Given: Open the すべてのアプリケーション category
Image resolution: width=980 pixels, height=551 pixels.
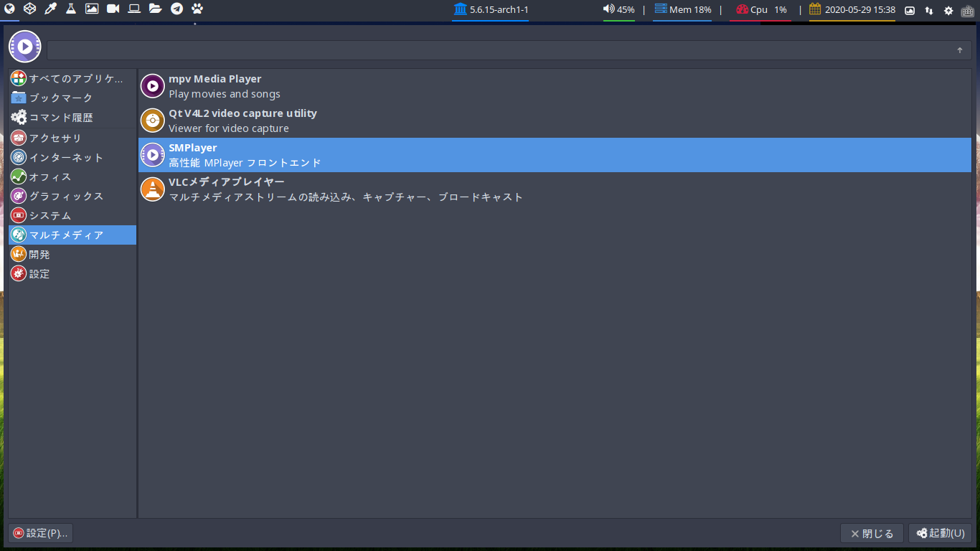Looking at the screenshot, I should (72, 78).
